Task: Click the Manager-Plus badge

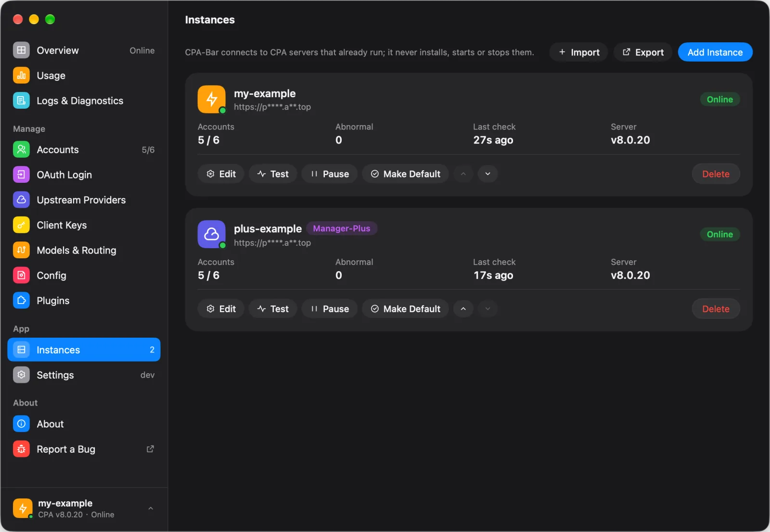Action: (342, 228)
